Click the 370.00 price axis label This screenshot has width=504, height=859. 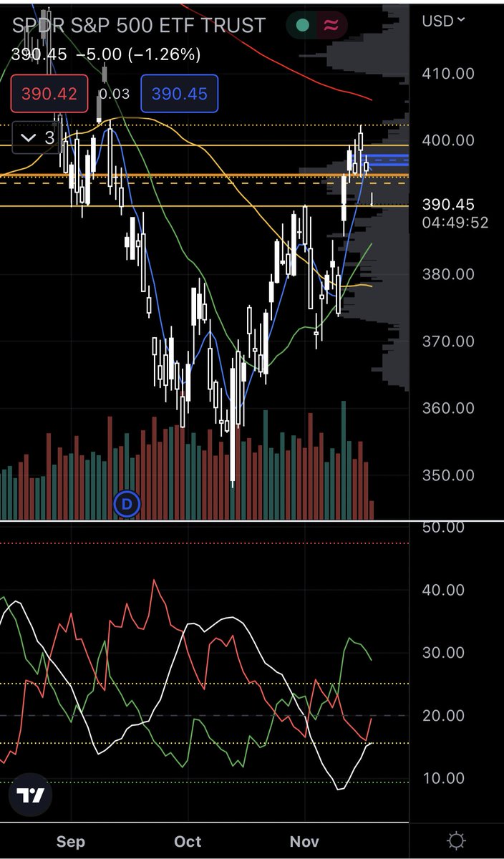pyautogui.click(x=448, y=341)
